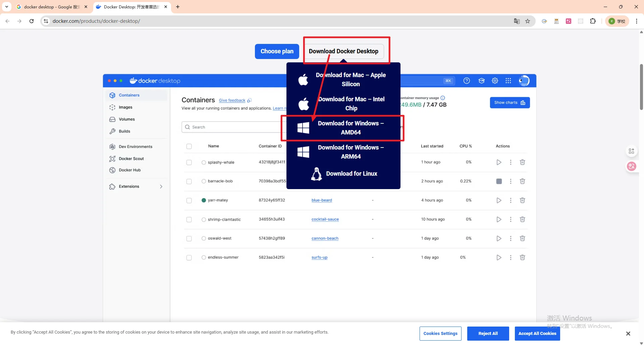Expand the Extensions chevron in sidebar
Screen dimensions: 644x346
point(161,187)
